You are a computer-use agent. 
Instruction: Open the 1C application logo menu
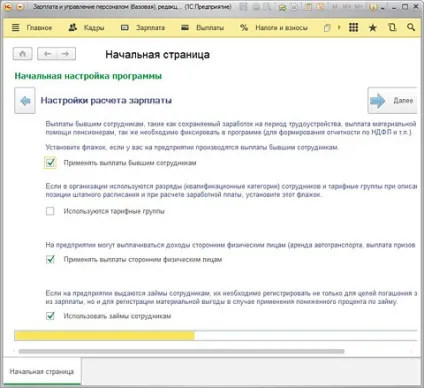point(8,7)
